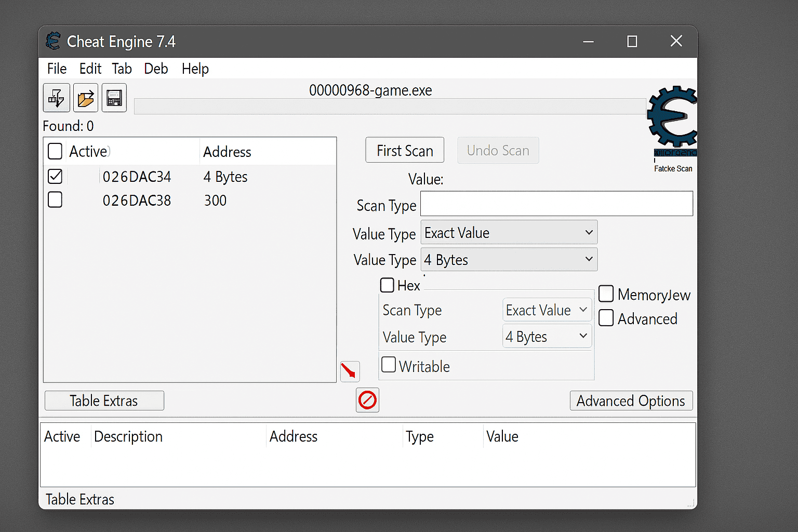The height and width of the screenshot is (532, 798).
Task: Select address 026DAC34 in results
Action: coord(137,177)
